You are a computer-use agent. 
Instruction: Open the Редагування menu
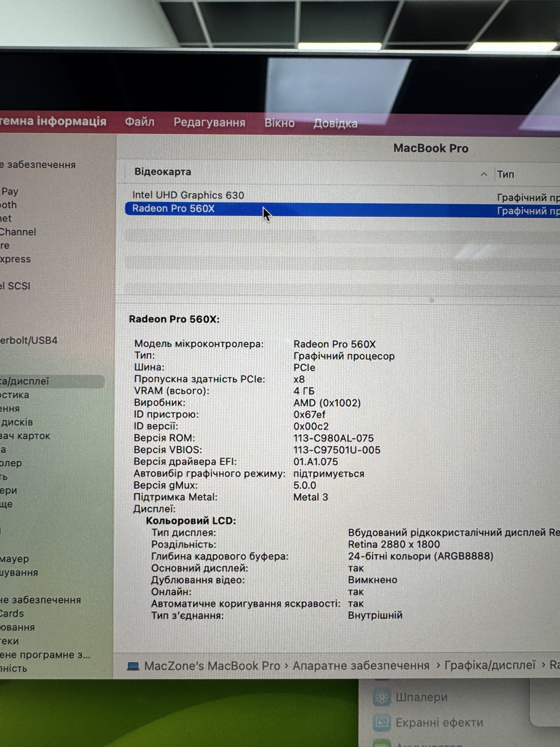point(209,122)
